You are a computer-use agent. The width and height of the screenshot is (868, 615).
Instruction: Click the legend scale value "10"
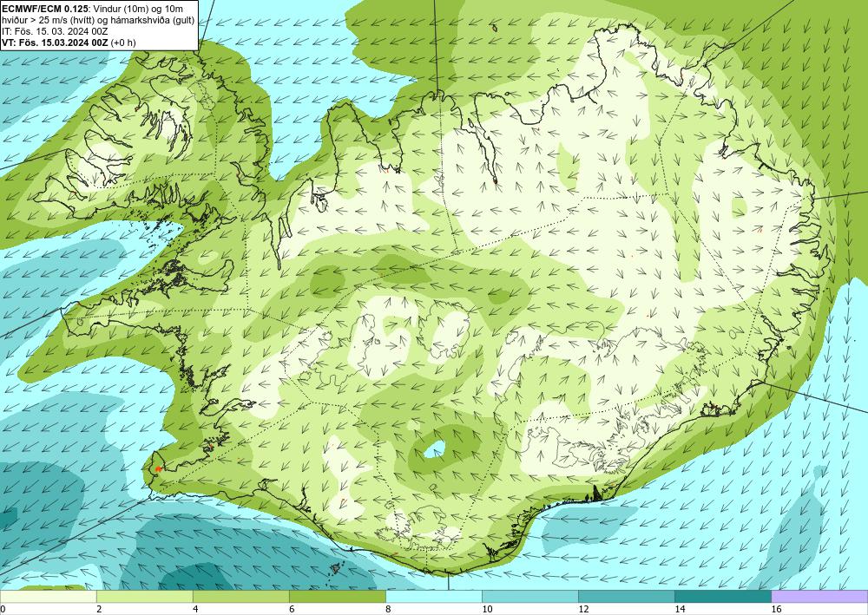[x=487, y=609]
